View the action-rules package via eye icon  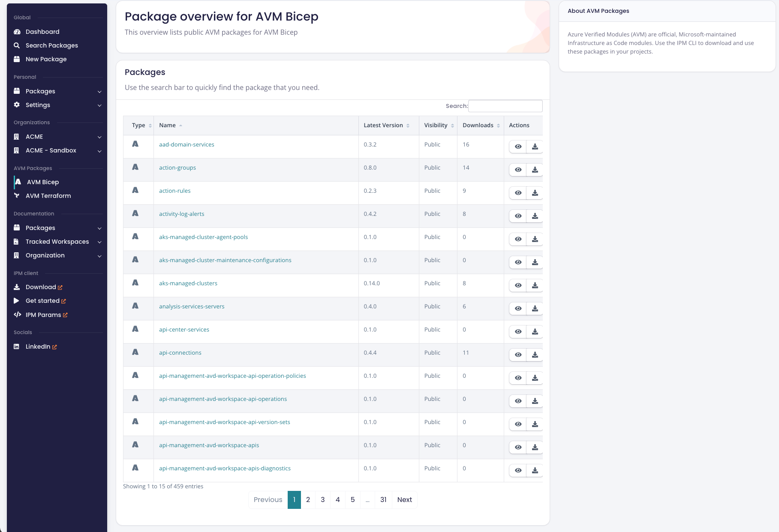point(518,193)
